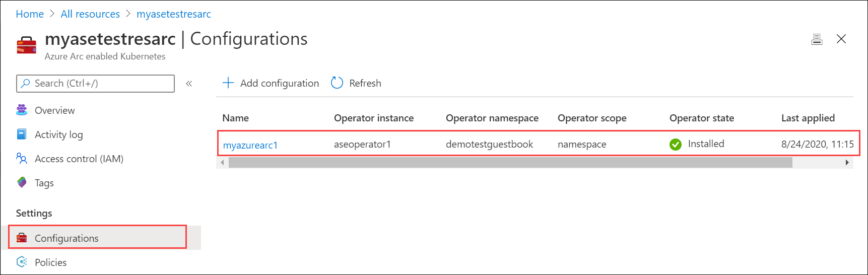This screenshot has width=868, height=275.
Task: Click the Policies hexagon icon
Action: [22, 262]
